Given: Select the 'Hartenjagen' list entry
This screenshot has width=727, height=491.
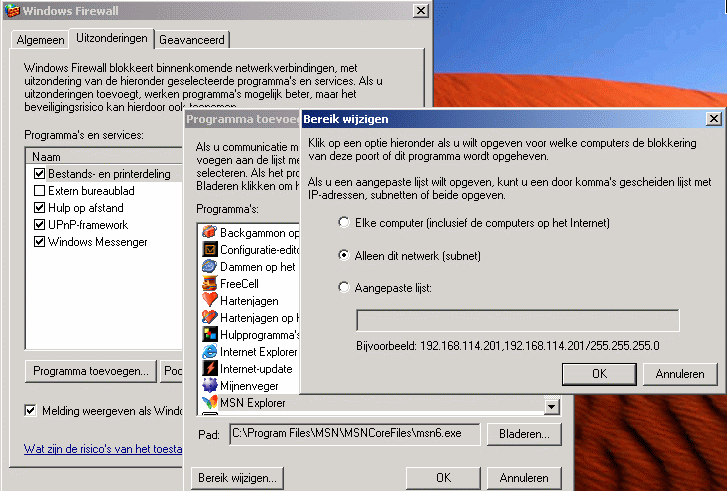Looking at the screenshot, I should pos(249,301).
